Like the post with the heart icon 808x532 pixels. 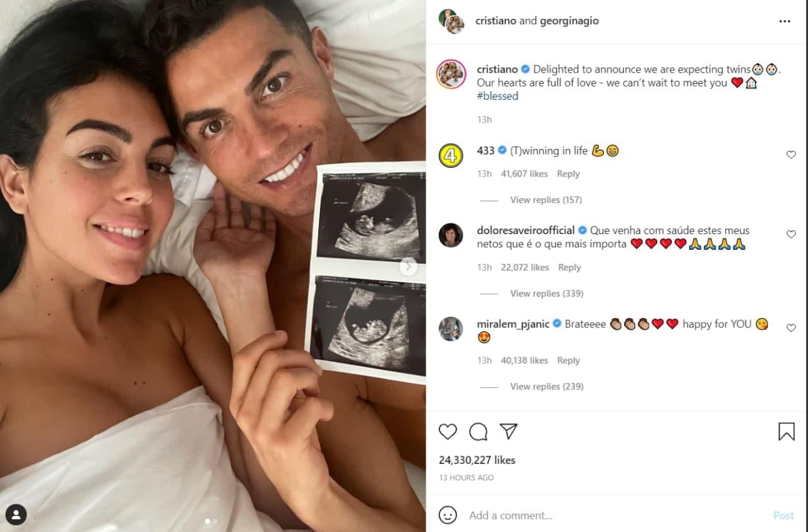point(448,432)
